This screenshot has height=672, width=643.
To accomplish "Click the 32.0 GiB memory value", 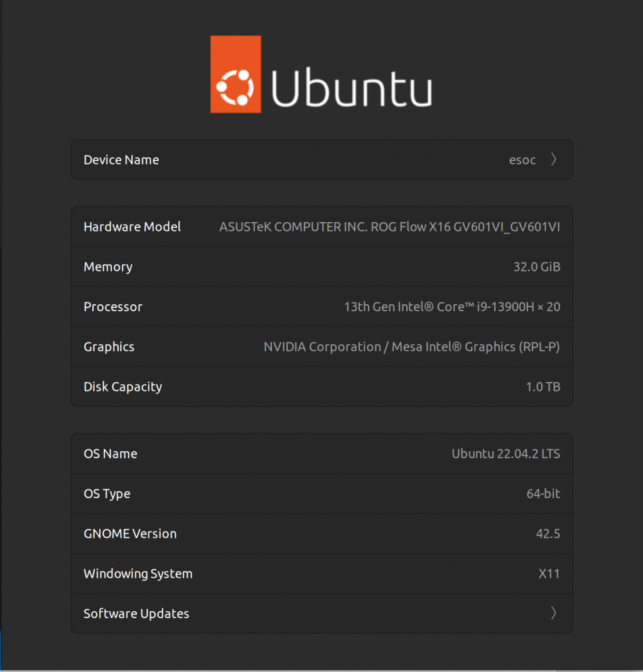I will click(536, 267).
